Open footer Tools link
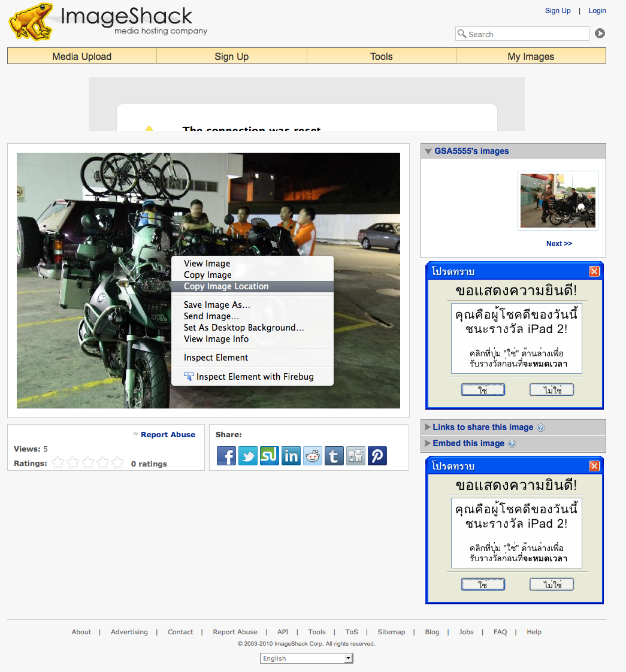This screenshot has width=626, height=672. [317, 632]
